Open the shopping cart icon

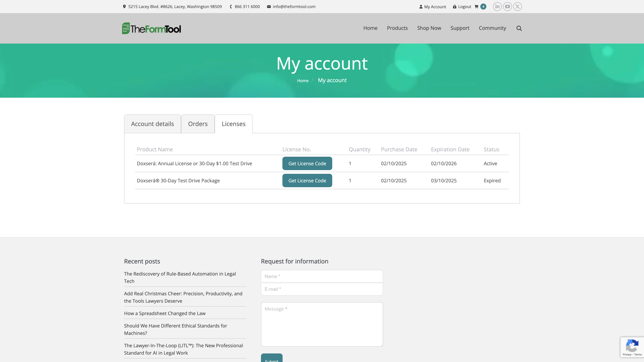[476, 7]
